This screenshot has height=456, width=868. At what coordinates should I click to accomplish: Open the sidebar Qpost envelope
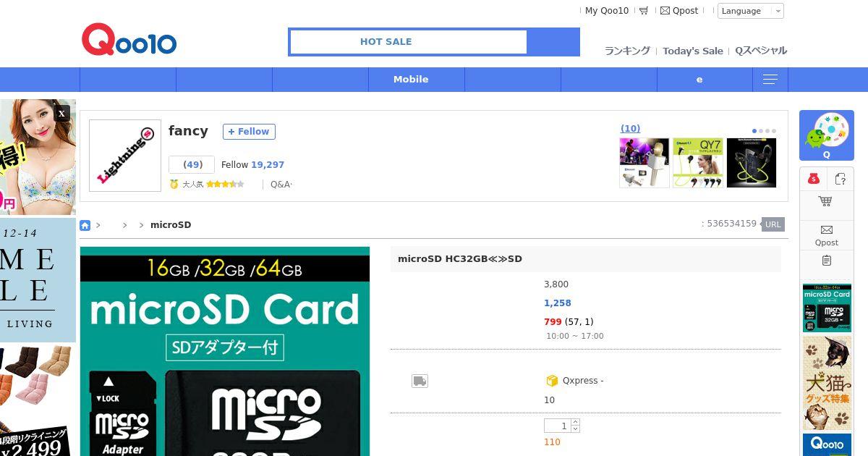pos(827,235)
